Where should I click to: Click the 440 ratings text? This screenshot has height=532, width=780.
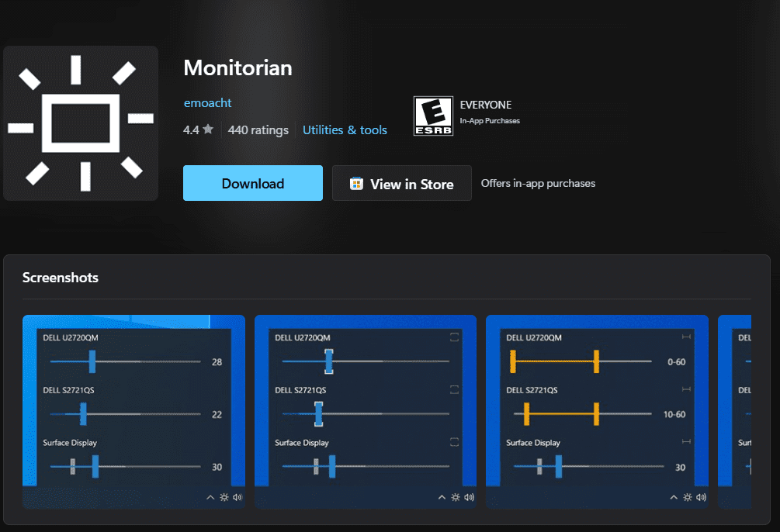tap(258, 130)
